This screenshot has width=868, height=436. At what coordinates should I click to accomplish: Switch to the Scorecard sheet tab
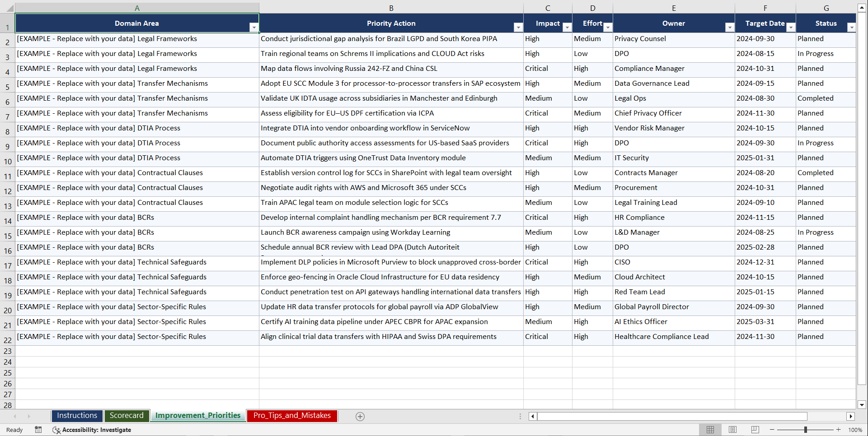coord(127,415)
